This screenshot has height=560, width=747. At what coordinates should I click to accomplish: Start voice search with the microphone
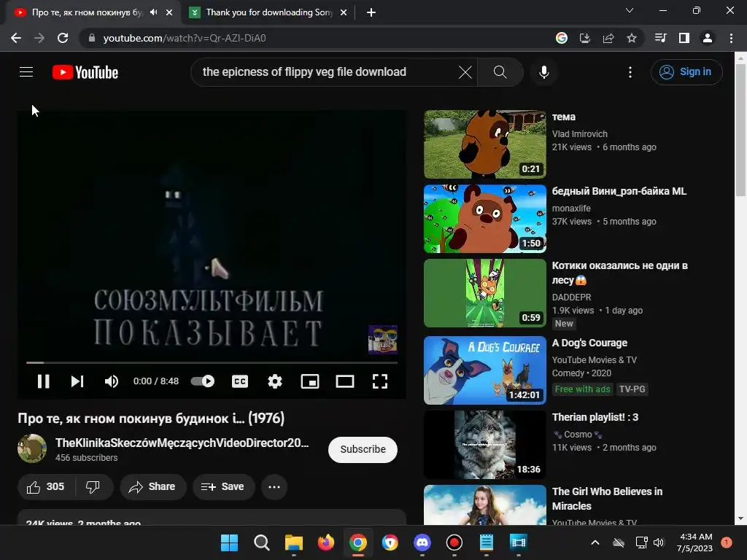pyautogui.click(x=543, y=72)
